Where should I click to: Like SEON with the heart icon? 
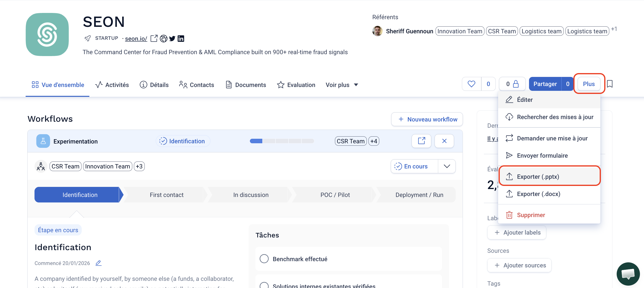coord(471,84)
